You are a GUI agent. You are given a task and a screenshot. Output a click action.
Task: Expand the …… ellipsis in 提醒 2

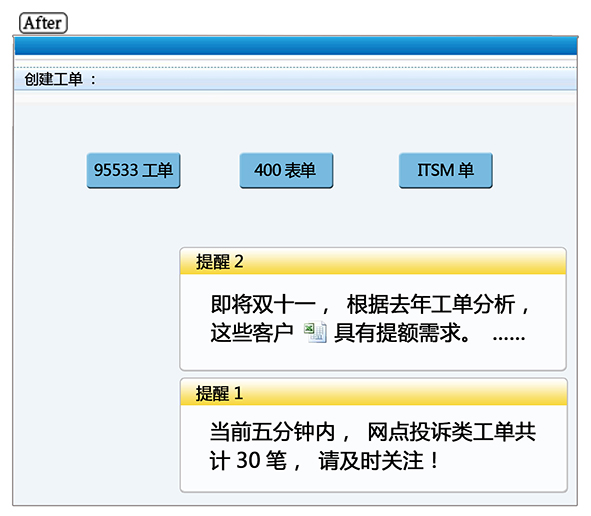(509, 337)
